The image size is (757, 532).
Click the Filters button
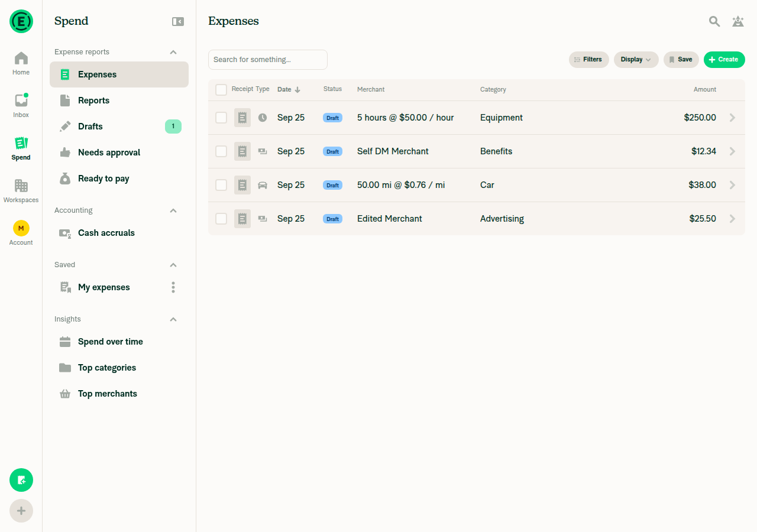[588, 60]
